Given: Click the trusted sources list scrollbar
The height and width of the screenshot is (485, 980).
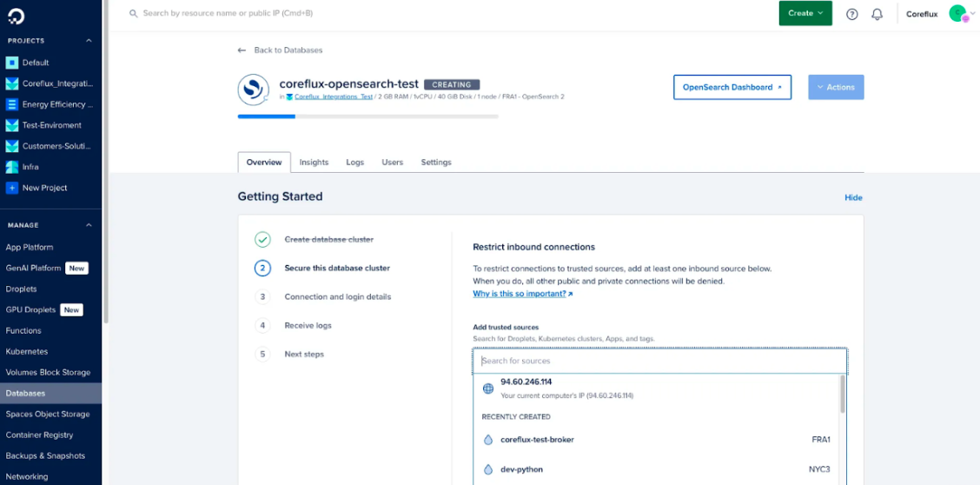Looking at the screenshot, I should [x=843, y=394].
